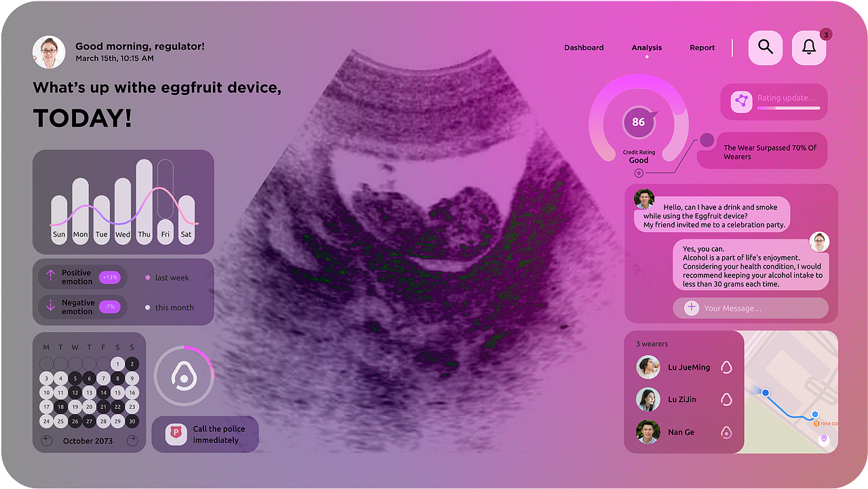Viewport: 868px width, 489px height.
Task: Click the +13% badge
Action: pos(110,277)
